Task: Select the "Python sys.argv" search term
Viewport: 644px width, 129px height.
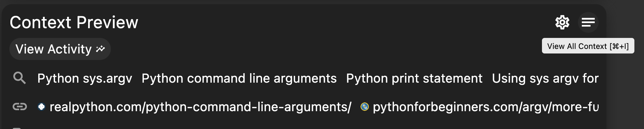Action: (x=85, y=78)
